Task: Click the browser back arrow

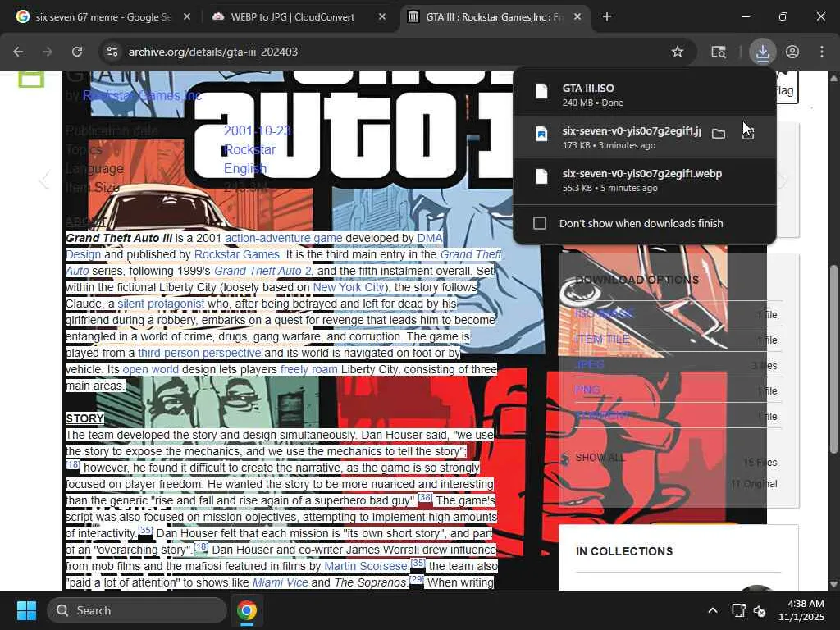Action: (18, 52)
